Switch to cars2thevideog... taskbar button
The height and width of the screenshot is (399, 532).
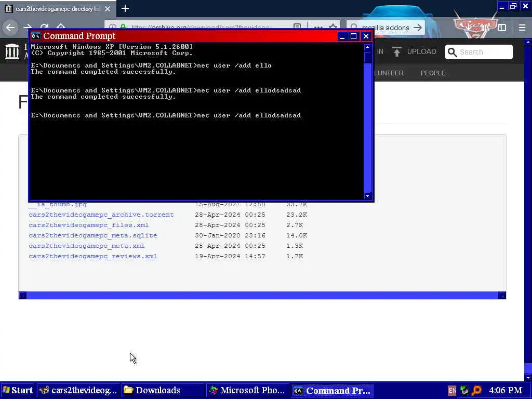click(x=78, y=391)
